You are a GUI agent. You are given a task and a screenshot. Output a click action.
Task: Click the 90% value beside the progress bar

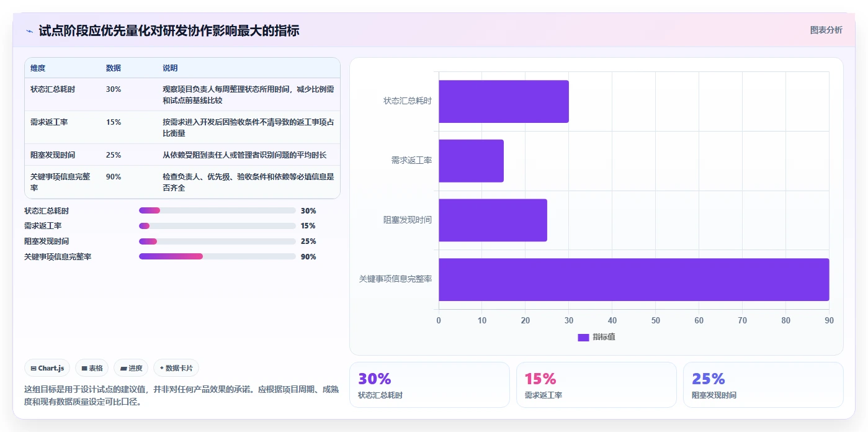click(x=308, y=257)
